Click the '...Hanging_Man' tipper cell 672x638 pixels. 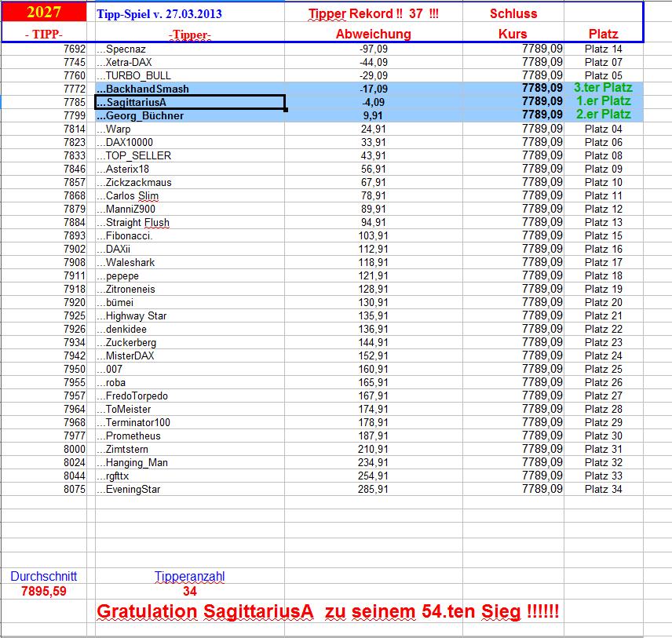[189, 462]
